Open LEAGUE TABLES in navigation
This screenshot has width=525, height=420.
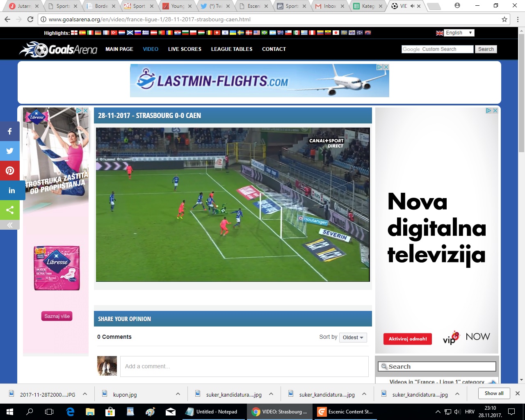(232, 49)
